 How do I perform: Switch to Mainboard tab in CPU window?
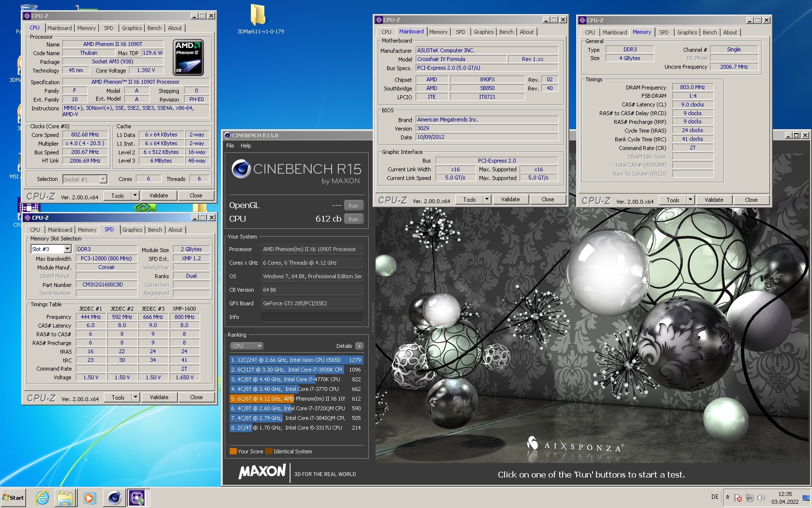59,28
